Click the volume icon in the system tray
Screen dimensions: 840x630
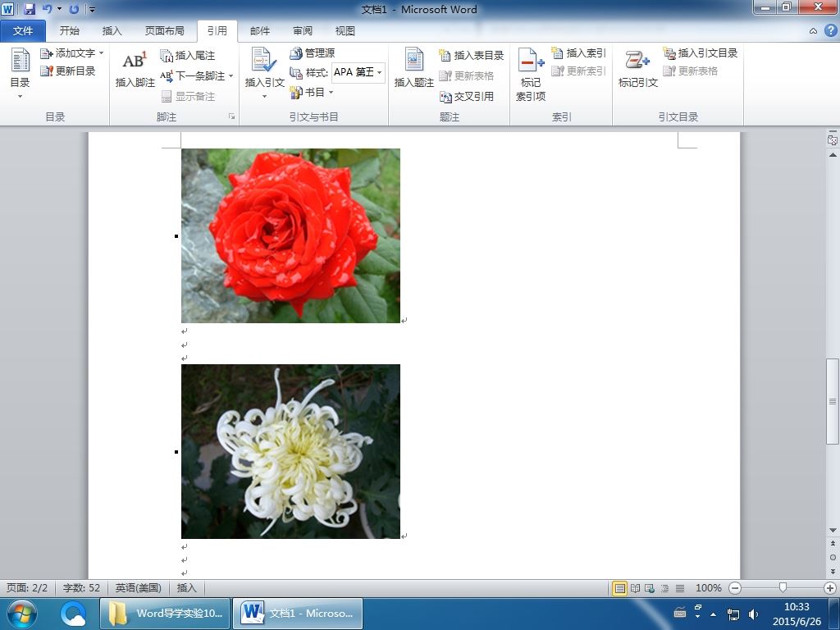pyautogui.click(x=753, y=614)
